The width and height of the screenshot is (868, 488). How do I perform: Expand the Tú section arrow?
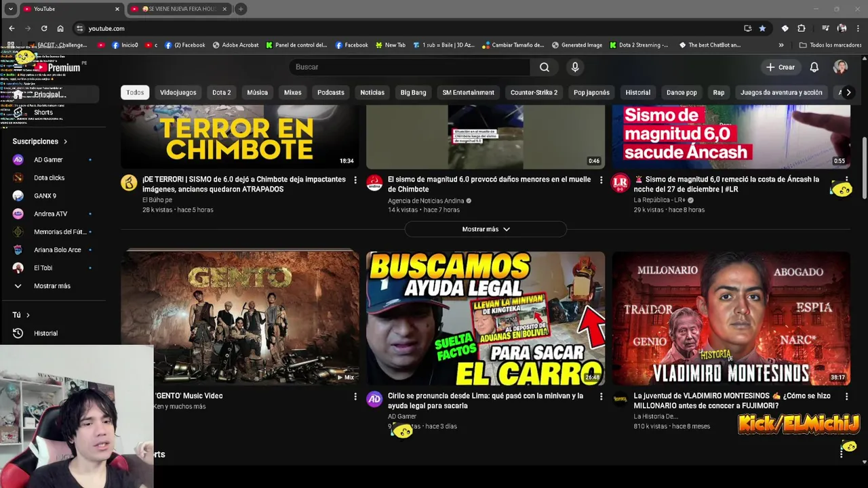[28, 315]
